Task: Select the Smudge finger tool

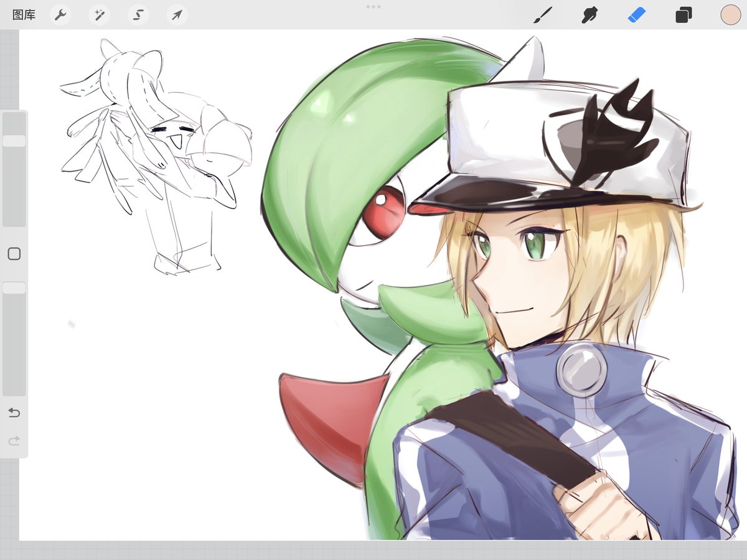Action: (x=589, y=15)
